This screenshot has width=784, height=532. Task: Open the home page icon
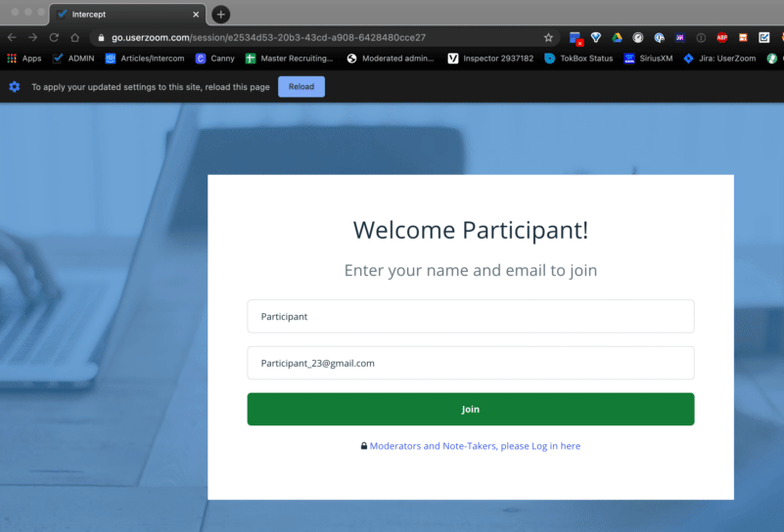75,37
